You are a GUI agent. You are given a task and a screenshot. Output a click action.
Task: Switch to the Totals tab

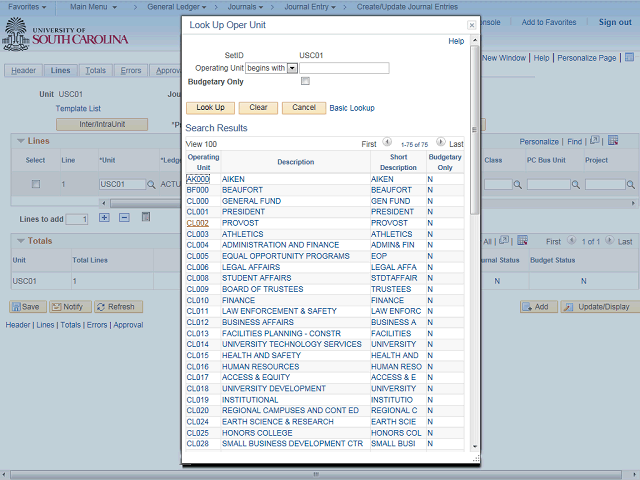coord(96,71)
